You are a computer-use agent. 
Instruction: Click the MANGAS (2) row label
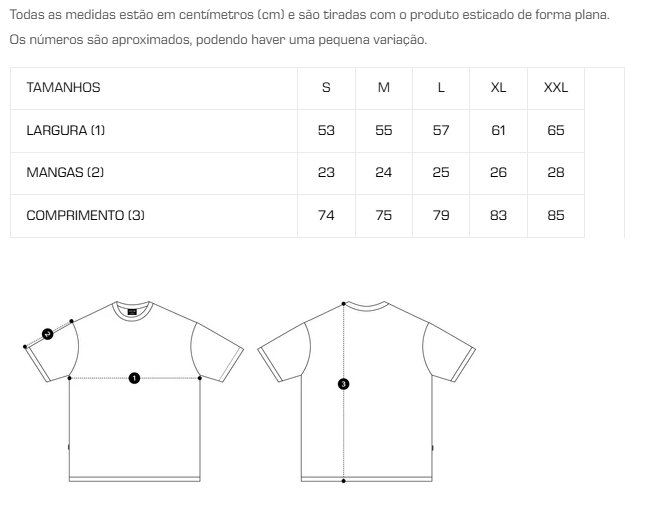point(65,173)
